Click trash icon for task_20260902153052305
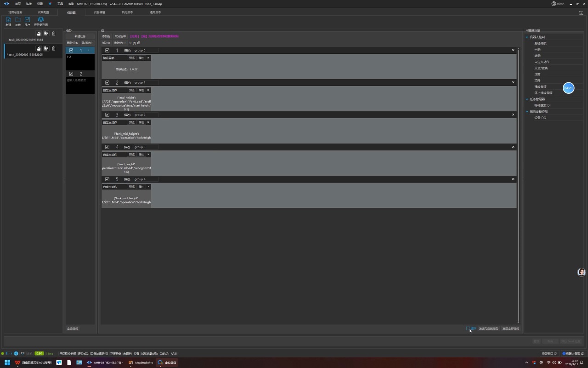The width and height of the screenshot is (588, 368). pyautogui.click(x=53, y=48)
